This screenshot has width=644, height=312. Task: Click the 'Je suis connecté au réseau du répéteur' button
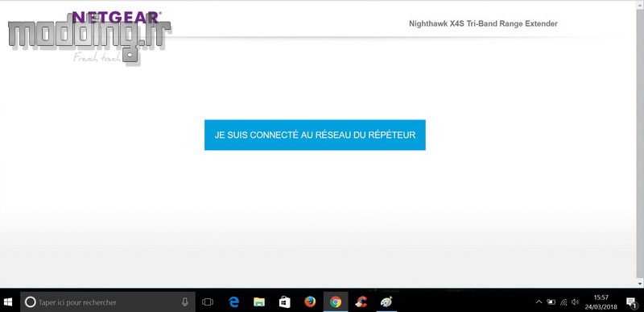[315, 135]
